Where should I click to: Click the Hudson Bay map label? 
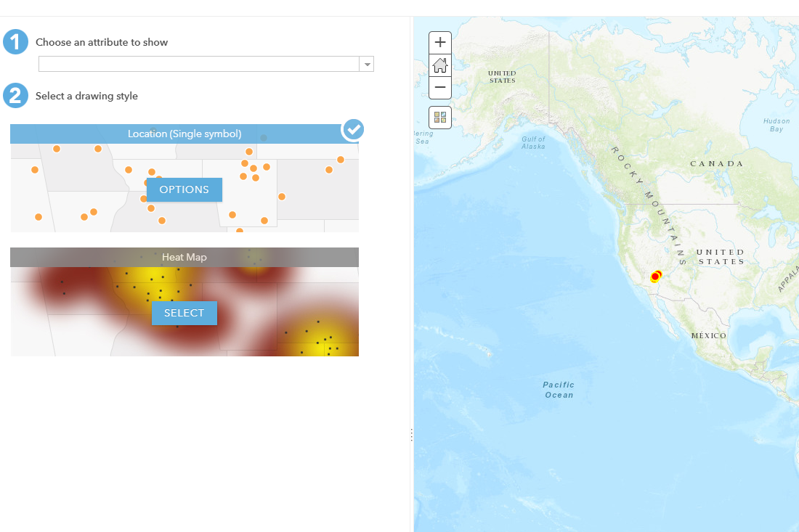776,125
